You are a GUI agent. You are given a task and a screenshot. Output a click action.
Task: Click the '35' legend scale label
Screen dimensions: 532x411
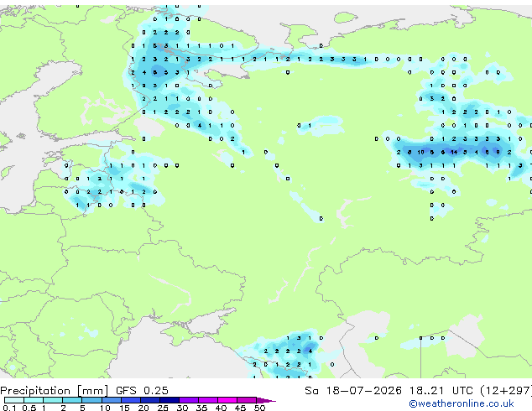click(201, 408)
